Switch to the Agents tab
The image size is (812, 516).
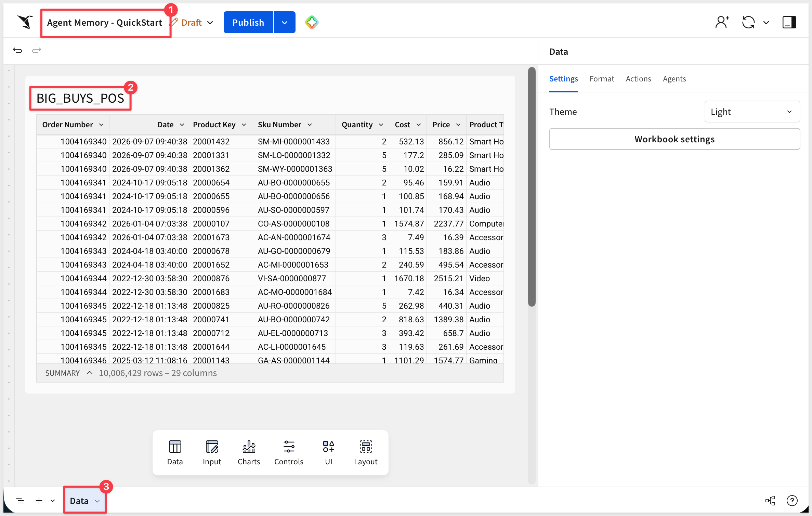click(674, 79)
